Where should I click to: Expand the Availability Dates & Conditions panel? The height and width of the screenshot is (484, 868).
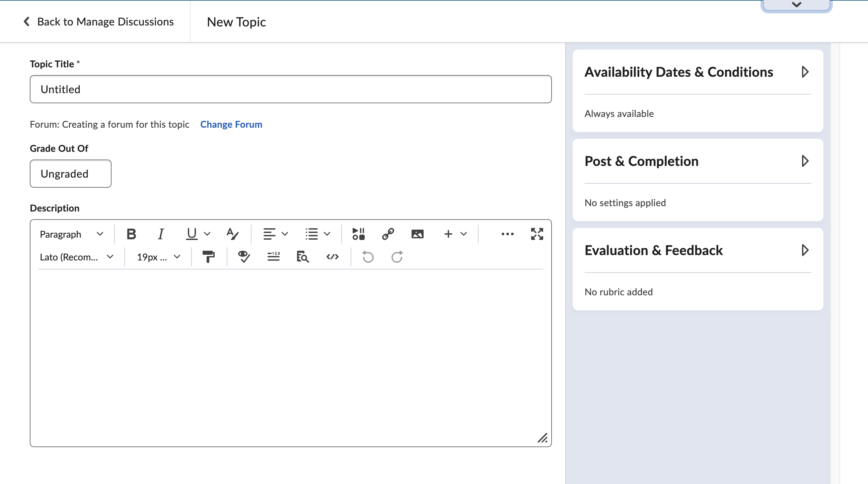click(x=805, y=71)
